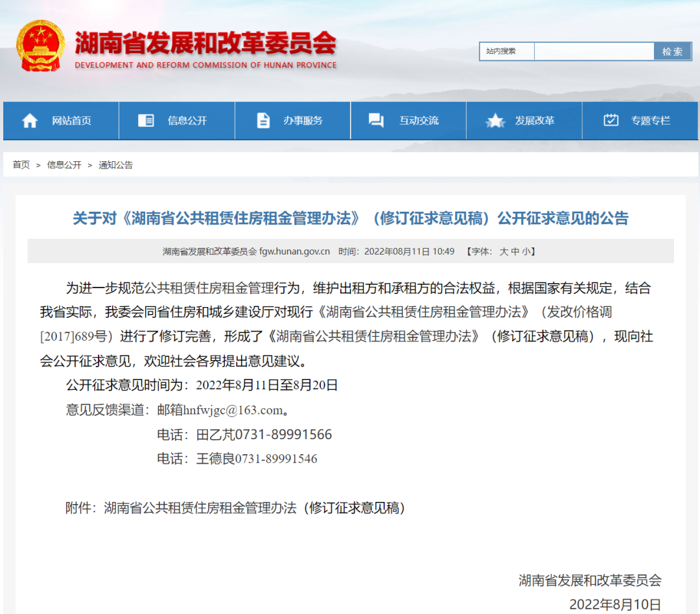Click the 互动交流 chat bubble icon
Viewport: 700px width, 614px height.
tap(376, 120)
